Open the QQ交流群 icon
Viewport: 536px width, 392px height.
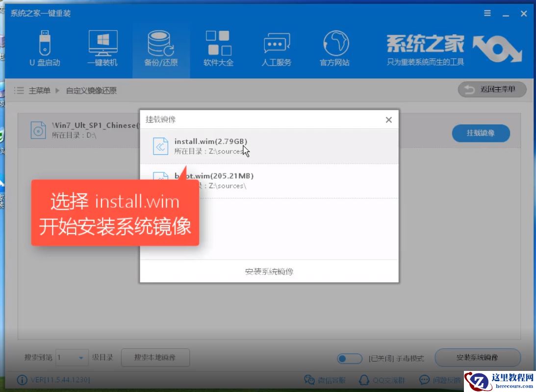pos(364,380)
